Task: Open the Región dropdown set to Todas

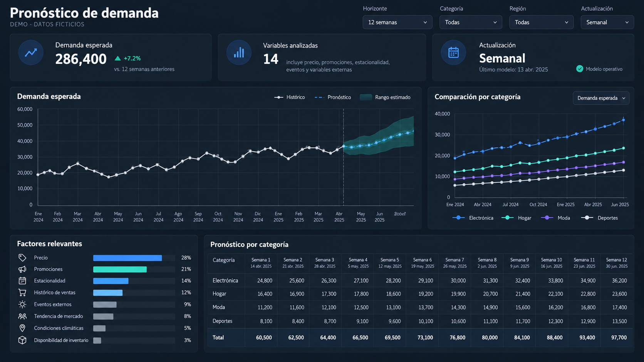Action: pos(541,22)
